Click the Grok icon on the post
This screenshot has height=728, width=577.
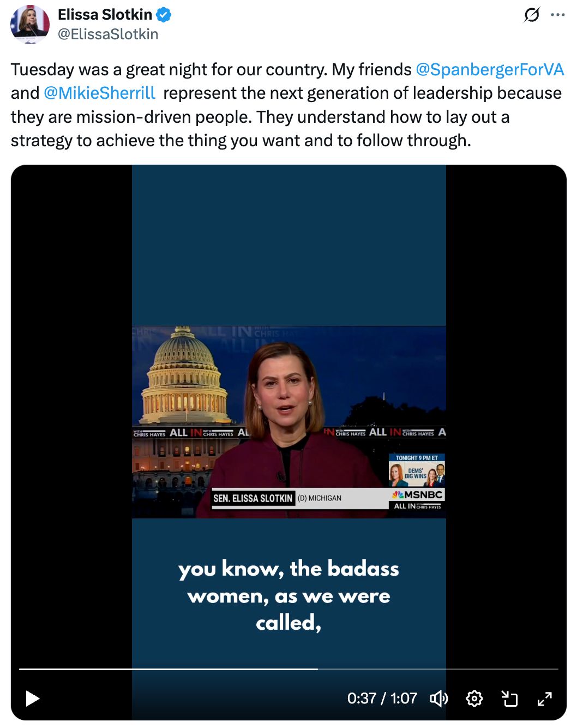pos(532,15)
